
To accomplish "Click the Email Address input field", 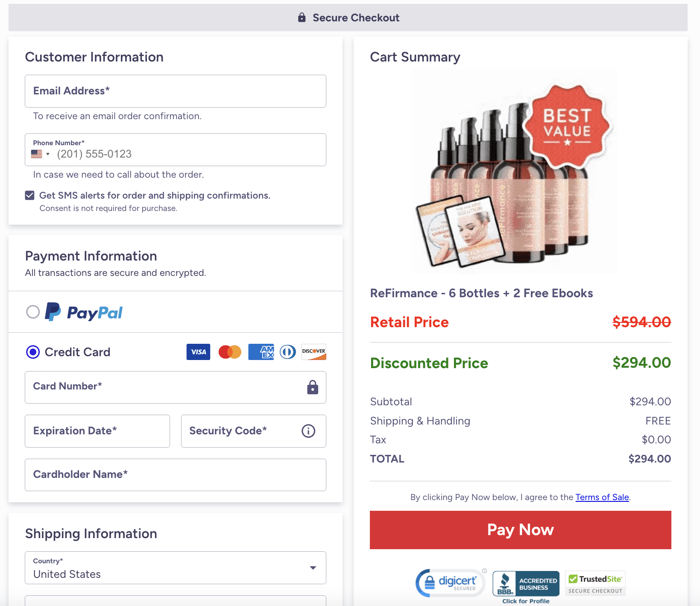I will click(x=175, y=91).
